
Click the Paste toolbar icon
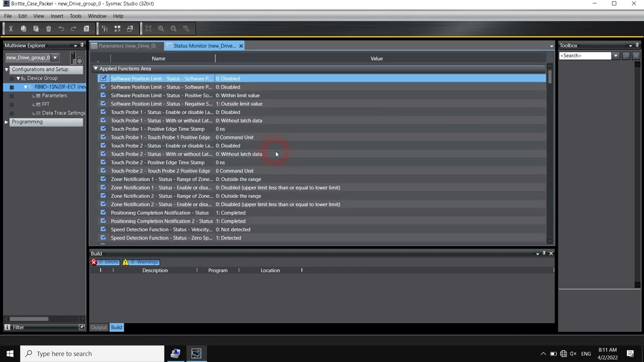tap(36, 29)
